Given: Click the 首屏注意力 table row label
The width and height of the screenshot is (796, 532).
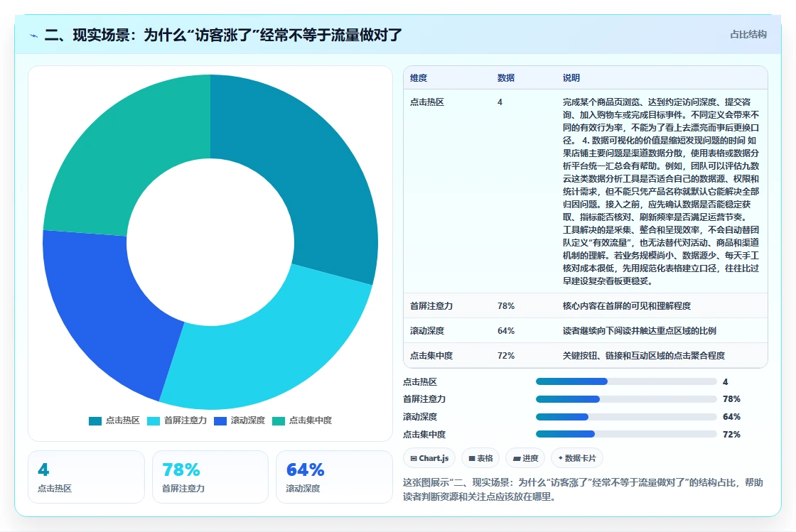Looking at the screenshot, I should coord(431,306).
